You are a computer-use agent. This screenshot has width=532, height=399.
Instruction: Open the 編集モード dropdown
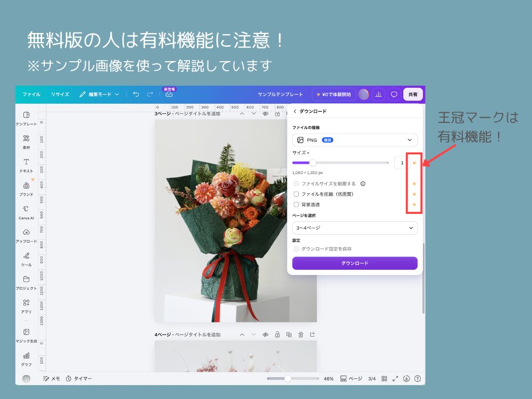tap(99, 94)
